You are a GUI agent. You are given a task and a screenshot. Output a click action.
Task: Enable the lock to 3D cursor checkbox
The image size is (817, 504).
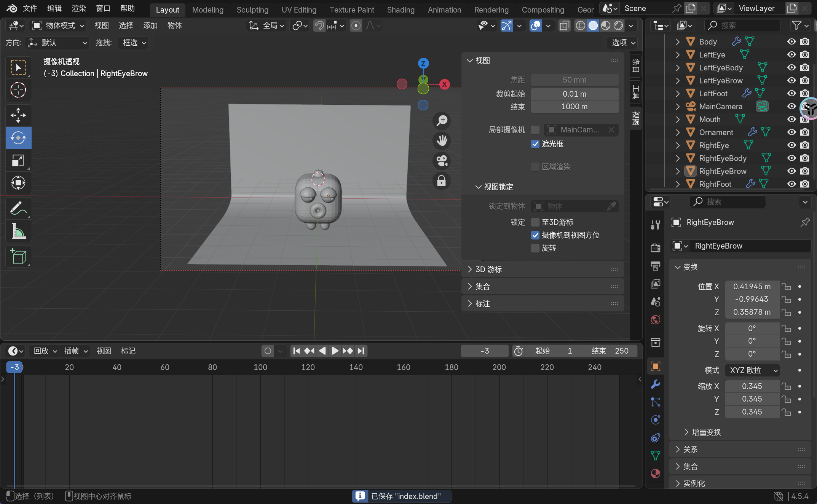pyautogui.click(x=535, y=222)
